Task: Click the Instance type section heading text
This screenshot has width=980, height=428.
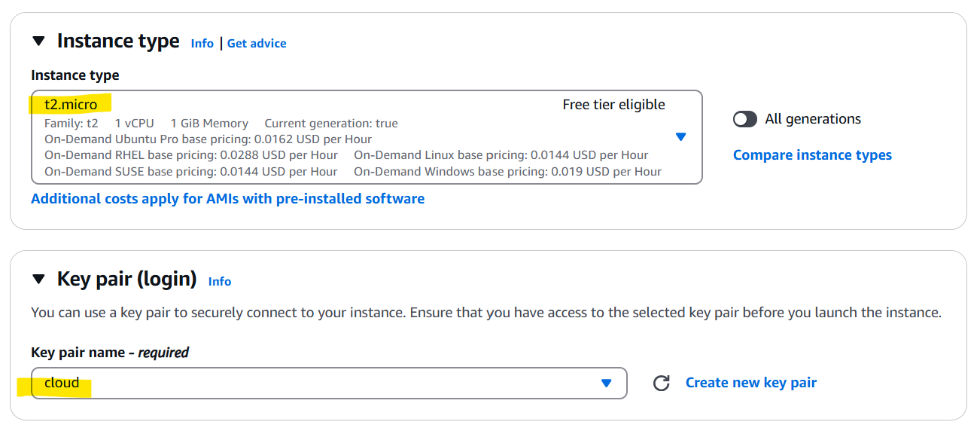Action: (x=118, y=41)
